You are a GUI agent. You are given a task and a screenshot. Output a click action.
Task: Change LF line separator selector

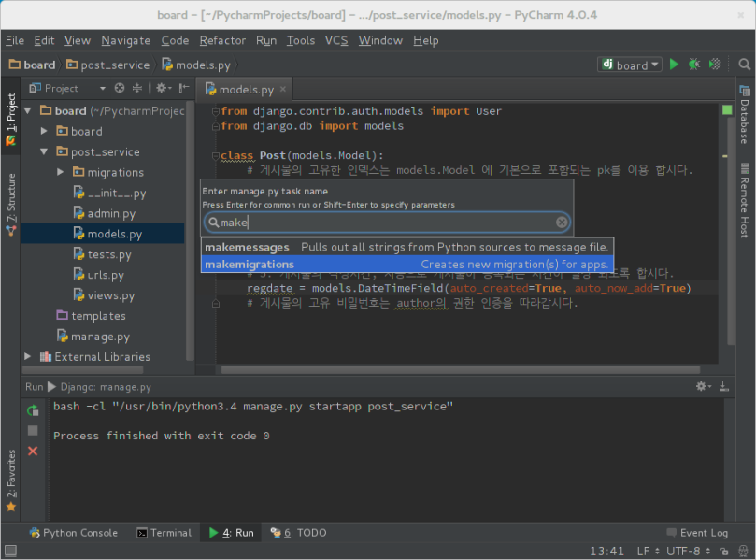pos(648,551)
